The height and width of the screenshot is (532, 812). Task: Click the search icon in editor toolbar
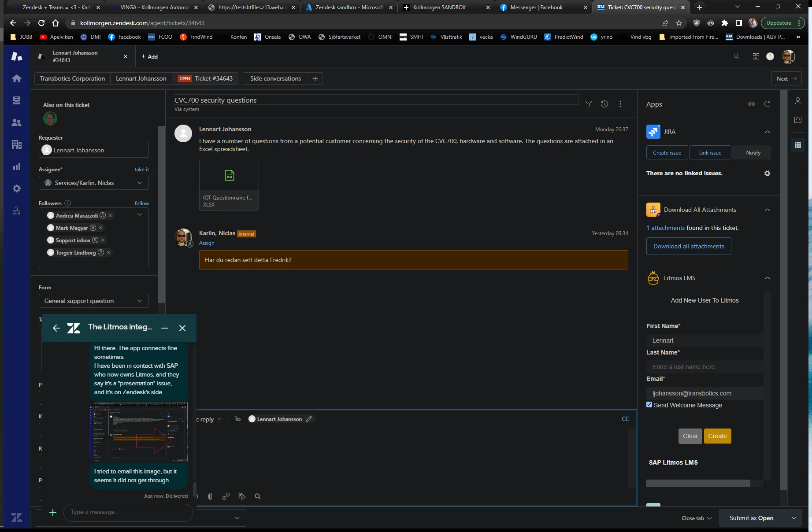[258, 496]
